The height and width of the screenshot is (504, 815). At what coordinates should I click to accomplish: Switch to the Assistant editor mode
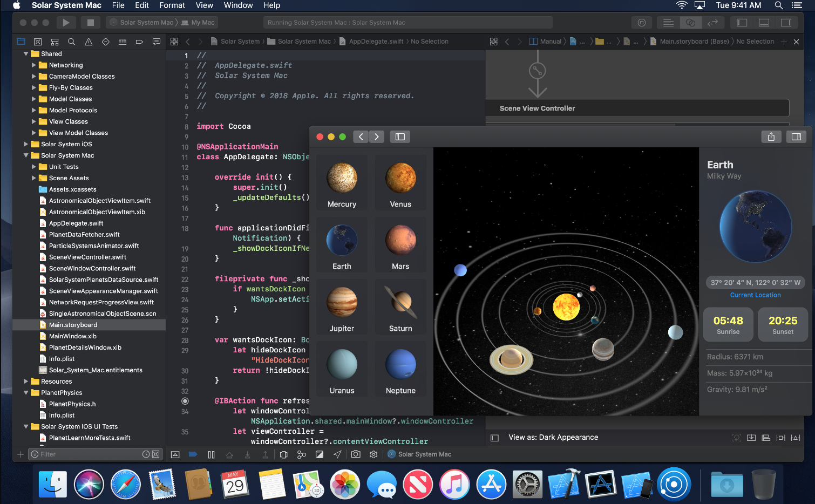690,23
